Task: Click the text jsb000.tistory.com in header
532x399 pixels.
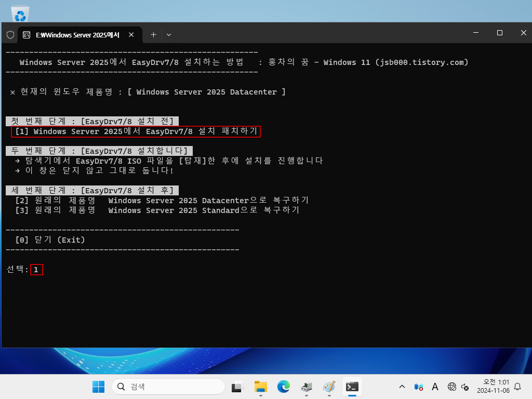Action: (x=421, y=62)
